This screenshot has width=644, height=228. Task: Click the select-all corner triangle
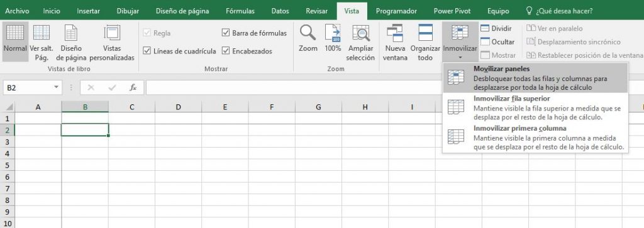(x=9, y=107)
